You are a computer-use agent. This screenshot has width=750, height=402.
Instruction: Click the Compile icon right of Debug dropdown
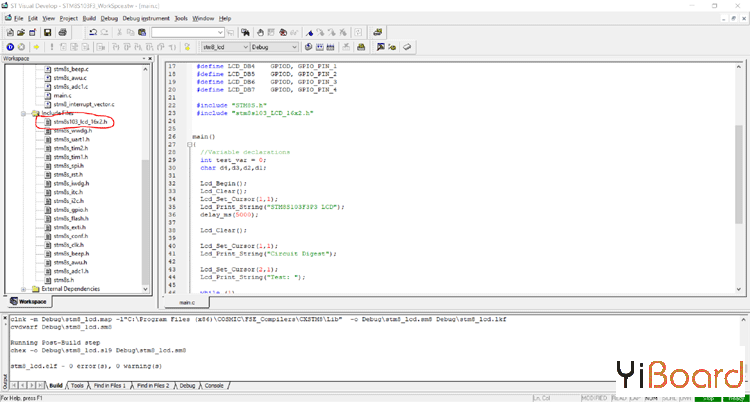309,47
